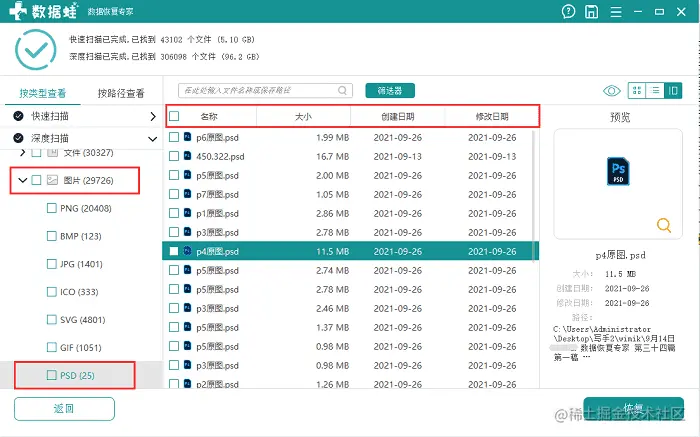
Task: Select the p5原图.psd 1.37 MB row
Action: 350,327
